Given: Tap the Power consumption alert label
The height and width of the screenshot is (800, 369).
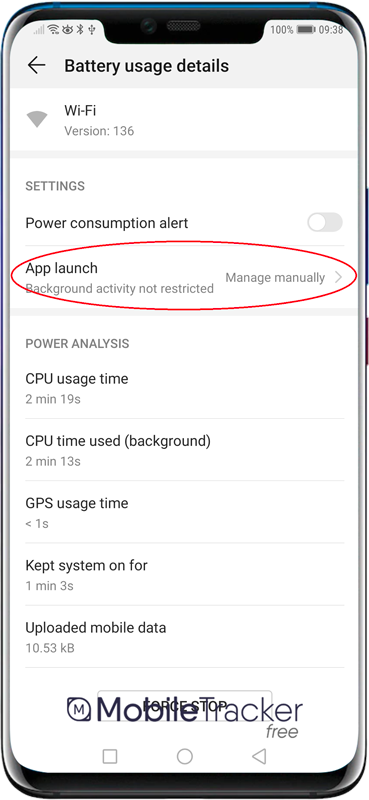Looking at the screenshot, I should [107, 223].
